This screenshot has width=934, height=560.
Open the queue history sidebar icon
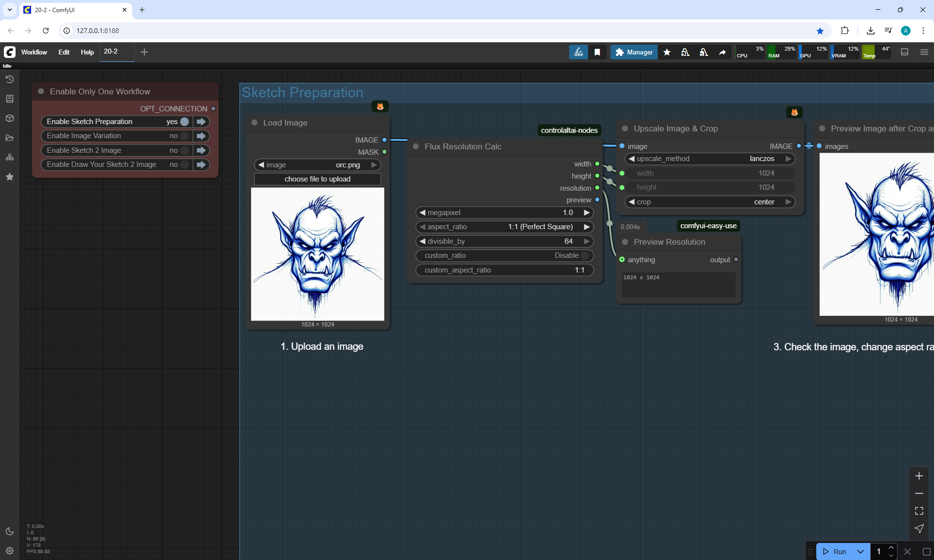[9, 79]
